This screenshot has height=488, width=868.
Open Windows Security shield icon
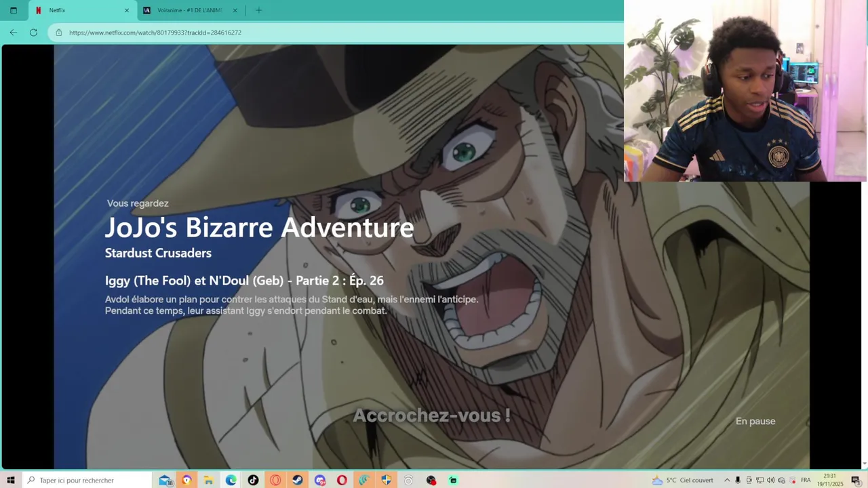click(387, 480)
